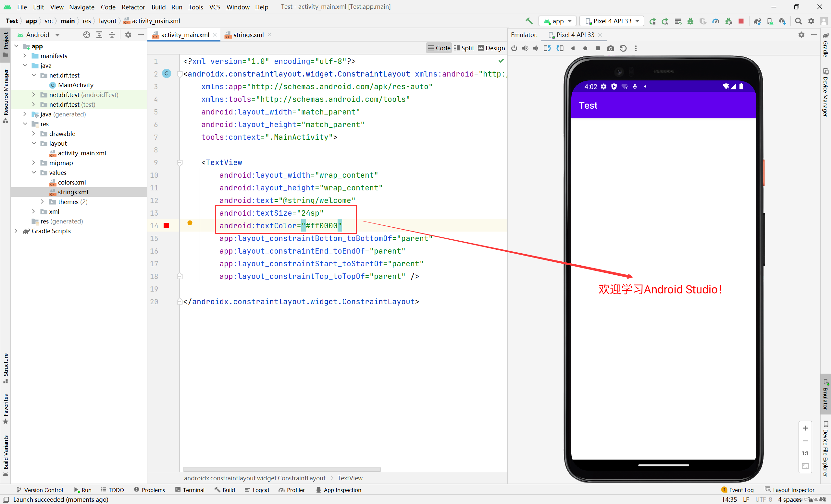Open the Logcat tool window
Screen dimensions: 831x504
pyautogui.click(x=257, y=490)
